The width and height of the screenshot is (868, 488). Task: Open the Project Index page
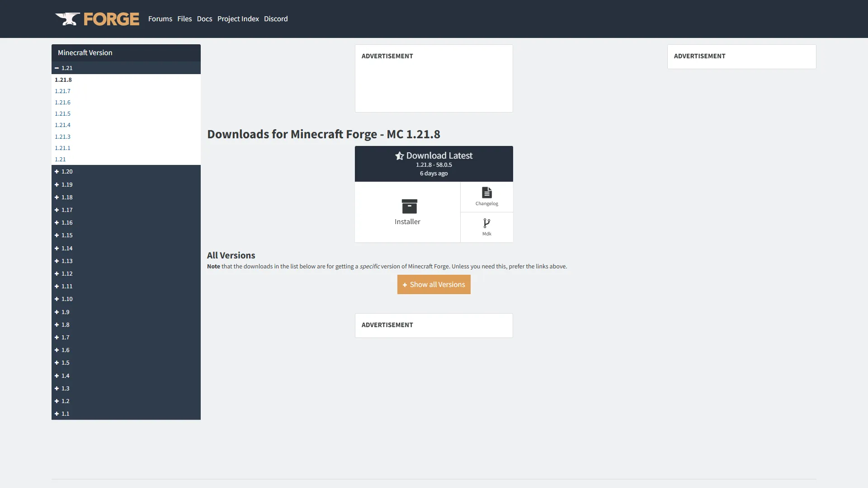[x=238, y=19]
